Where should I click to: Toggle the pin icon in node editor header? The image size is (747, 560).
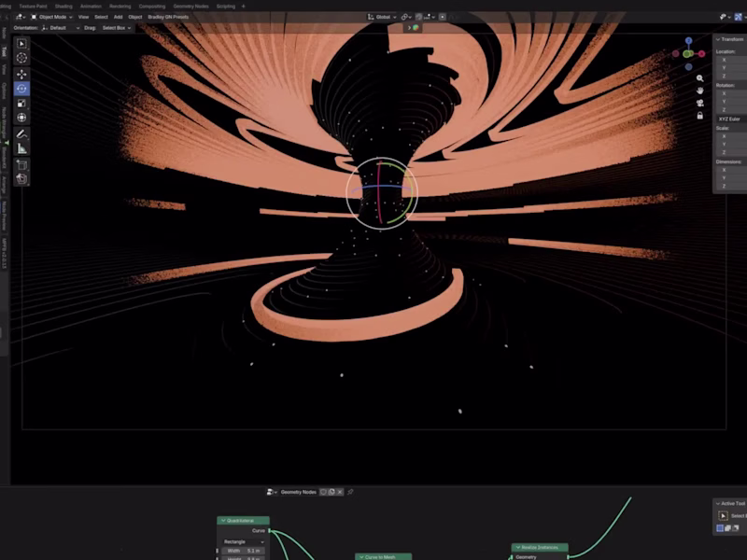pos(350,492)
